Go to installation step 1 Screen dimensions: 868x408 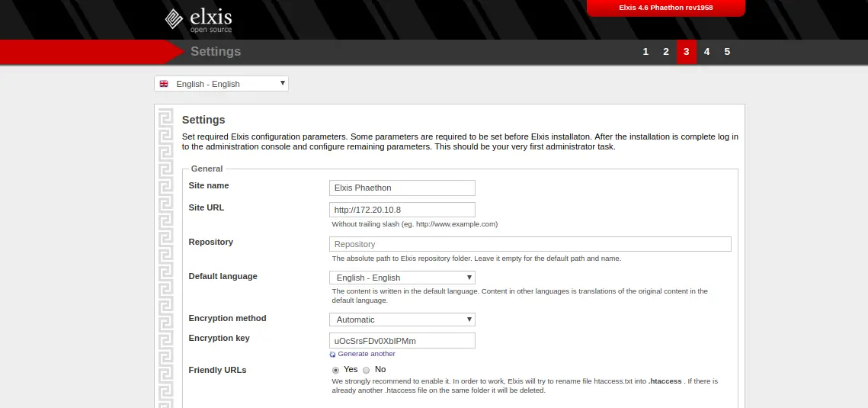pos(645,52)
